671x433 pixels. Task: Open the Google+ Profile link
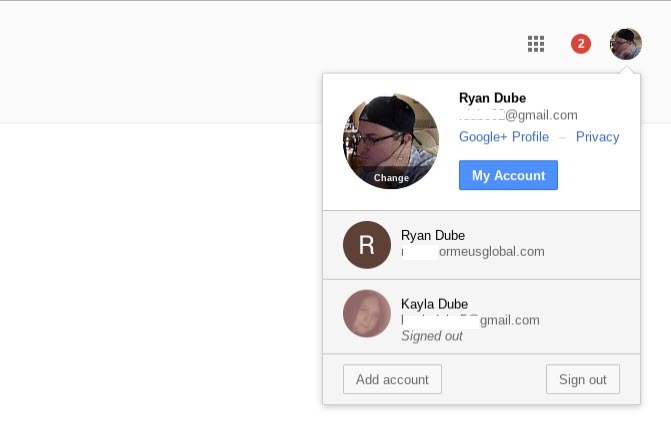[x=504, y=136]
